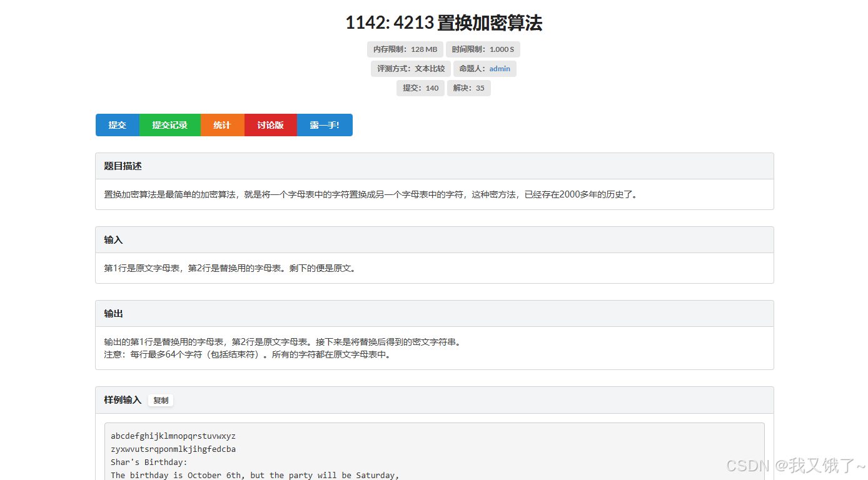Image resolution: width=868 pixels, height=480 pixels.
Task: Click the 时间限制: 1.000 S badge
Action: [x=483, y=49]
